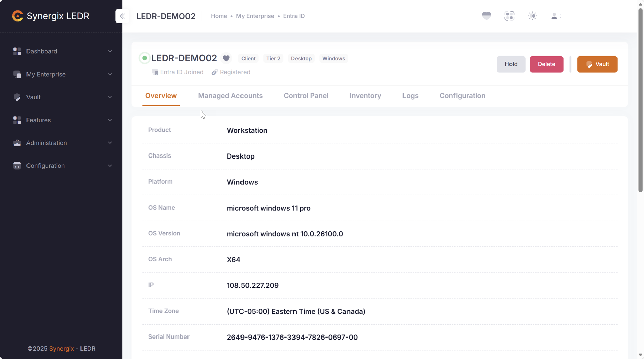644x359 pixels.
Task: Expand the Configuration section in sidebar
Action: pyautogui.click(x=110, y=166)
